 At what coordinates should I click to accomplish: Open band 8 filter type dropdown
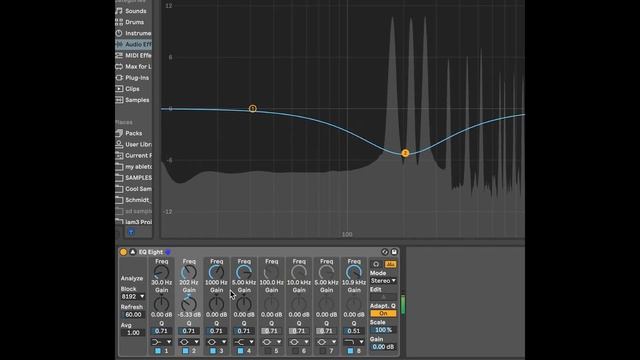pyautogui.click(x=354, y=342)
